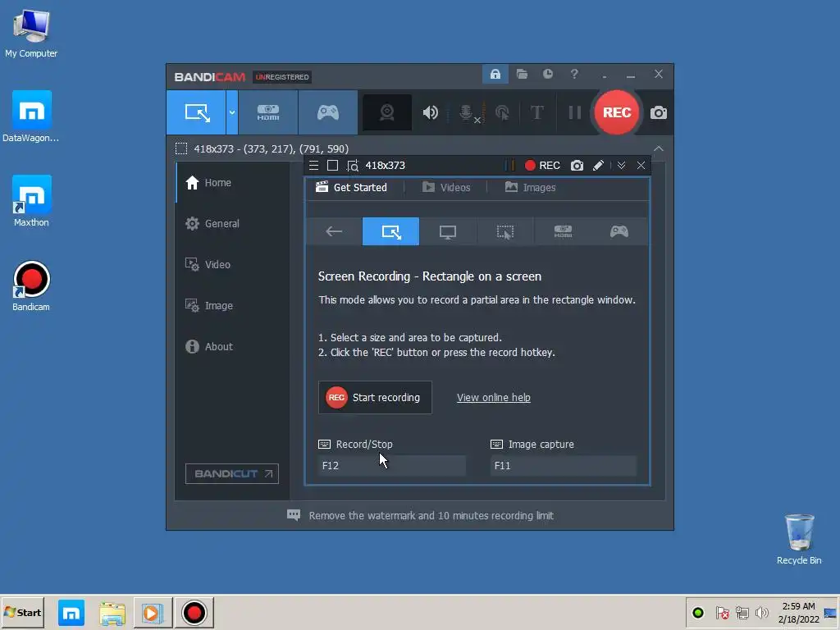Click the Recycle Bin desktop icon
Screen dimensions: 840x630
[x=799, y=539]
